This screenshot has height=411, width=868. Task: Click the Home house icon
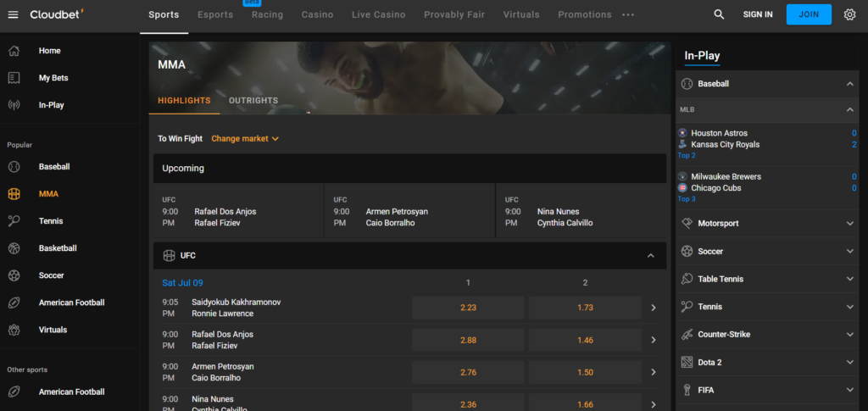point(14,50)
